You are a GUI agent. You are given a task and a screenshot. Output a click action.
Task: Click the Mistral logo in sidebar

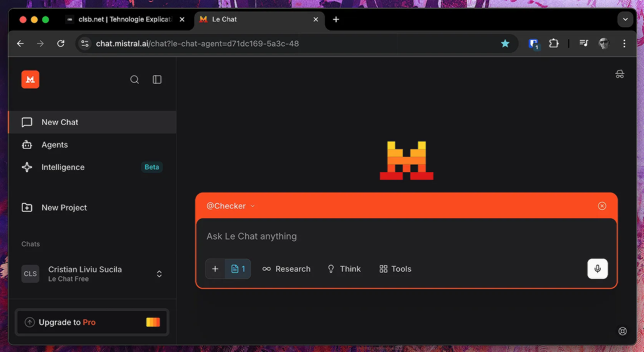point(30,80)
